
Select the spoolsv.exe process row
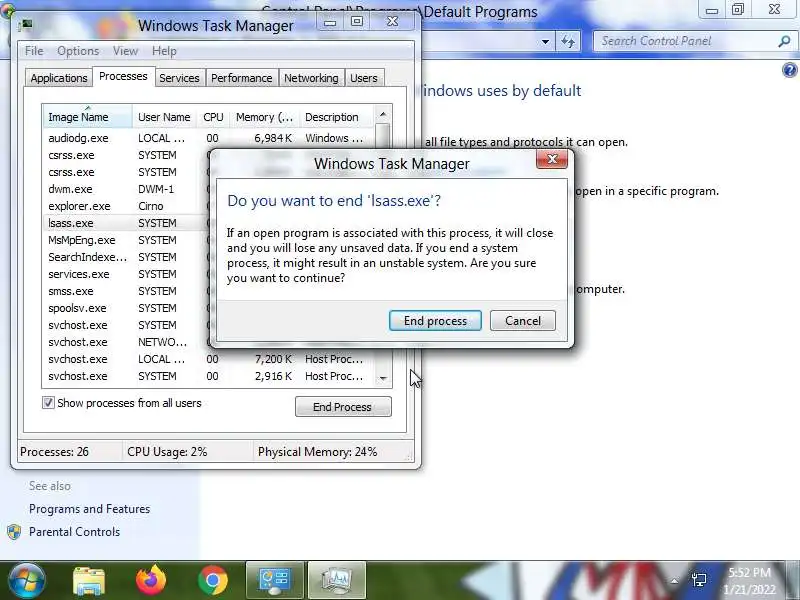126,308
